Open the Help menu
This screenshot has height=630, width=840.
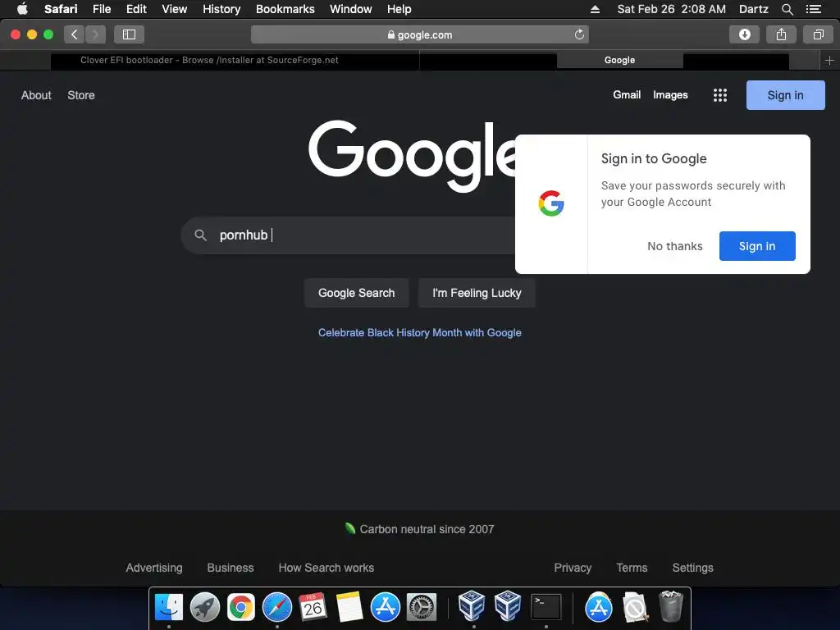tap(399, 9)
